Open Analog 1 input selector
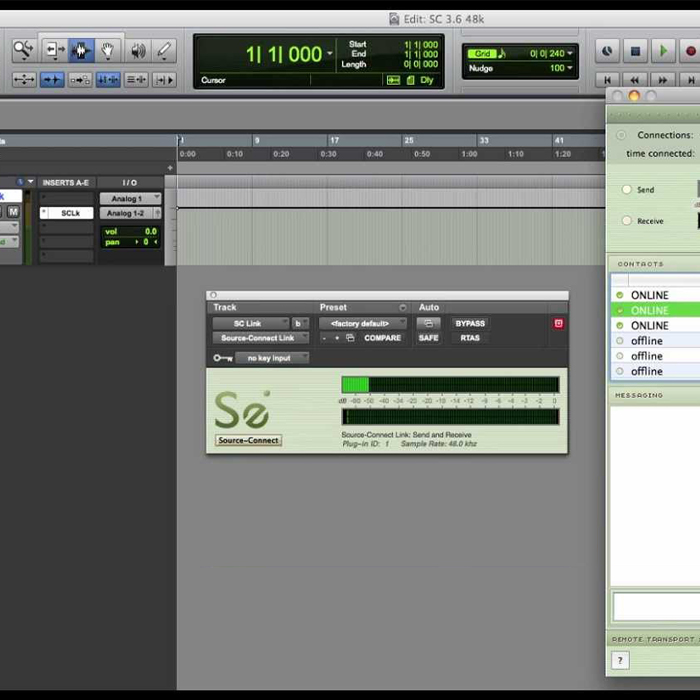This screenshot has width=700, height=700. click(130, 198)
